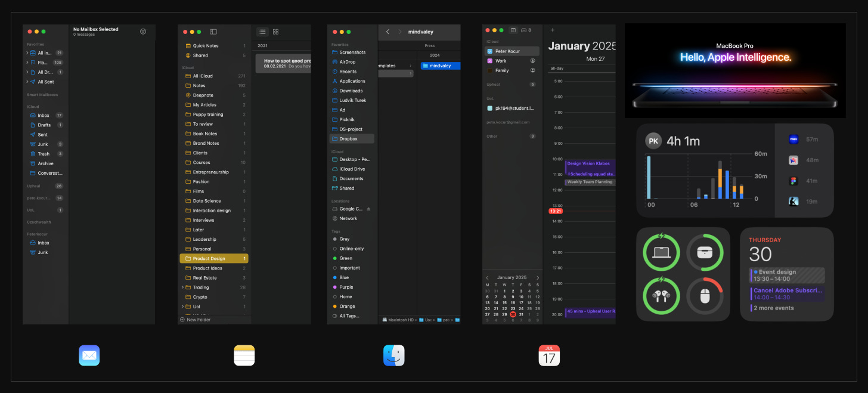This screenshot has width=868, height=393.
Task: Click shared icon next to Work calendar
Action: pyautogui.click(x=533, y=61)
